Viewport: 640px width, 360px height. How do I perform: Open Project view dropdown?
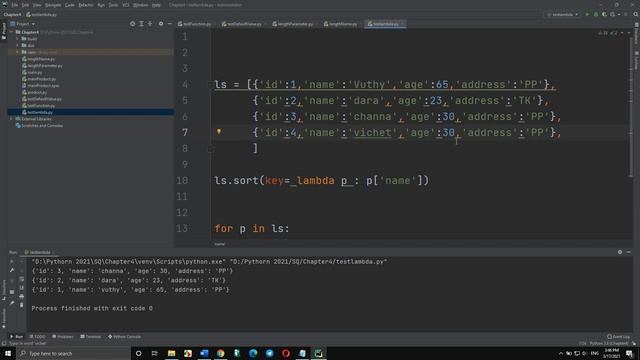pyautogui.click(x=23, y=24)
